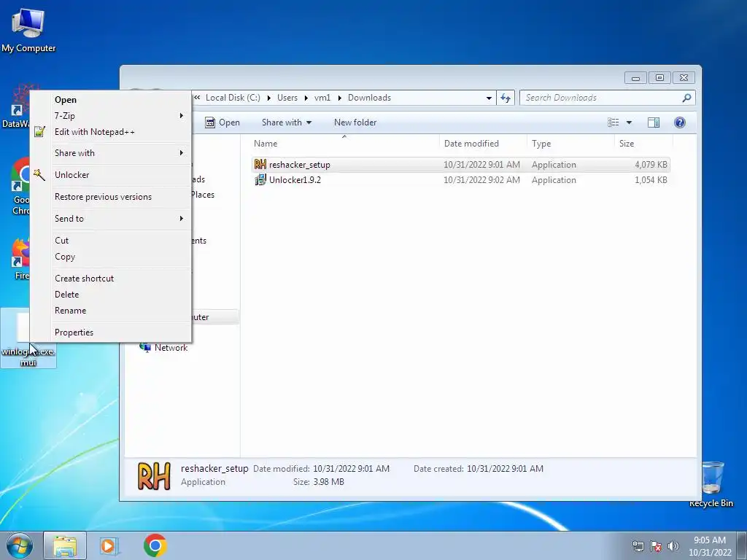This screenshot has height=560, width=747.
Task: Click the Notepad++ icon in context menu
Action: tap(39, 132)
